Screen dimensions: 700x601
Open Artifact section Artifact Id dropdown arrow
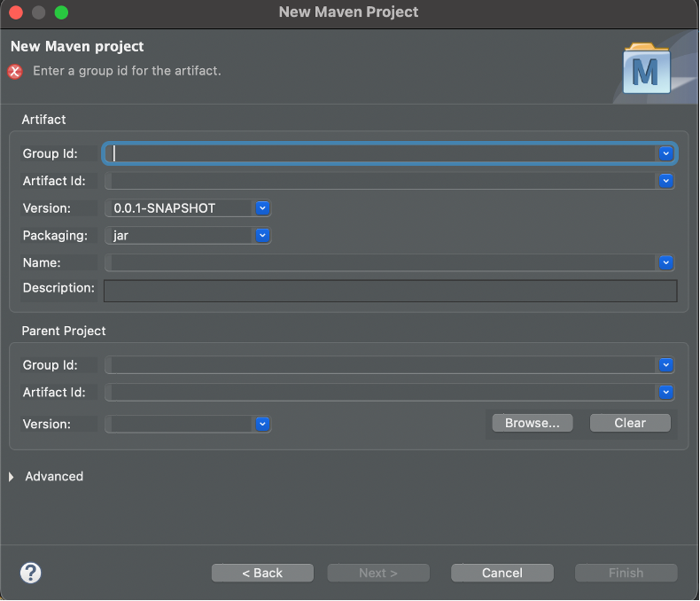[x=665, y=181]
